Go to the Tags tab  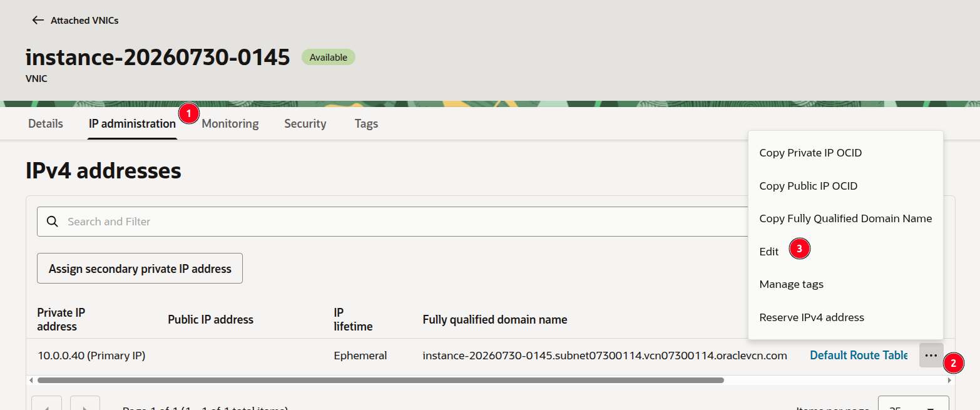click(x=366, y=123)
